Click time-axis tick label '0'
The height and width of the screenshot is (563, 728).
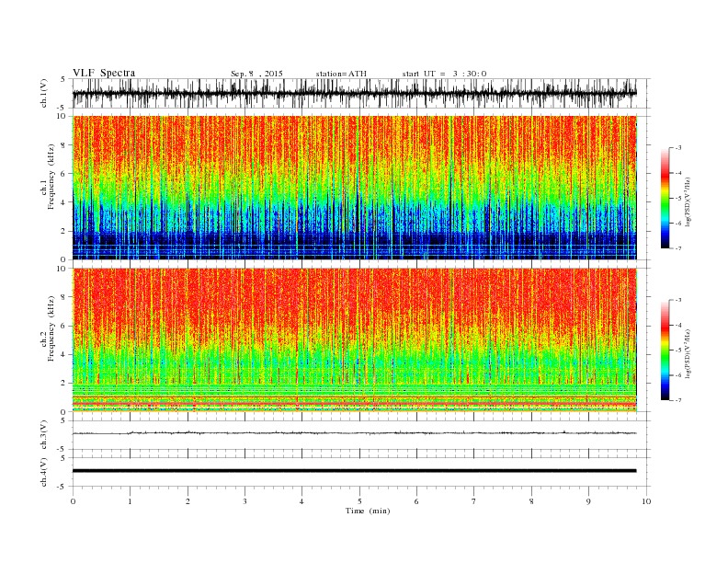pos(73,501)
